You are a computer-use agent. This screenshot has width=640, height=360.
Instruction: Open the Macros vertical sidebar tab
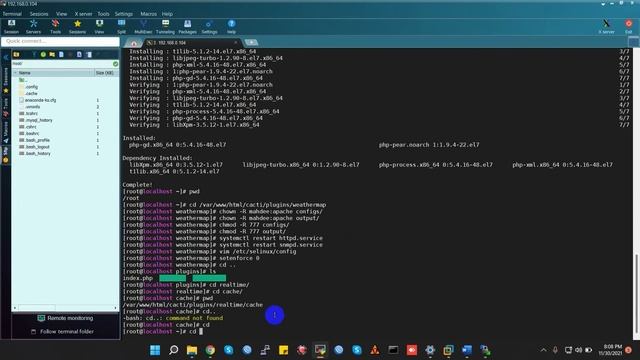click(x=6, y=132)
